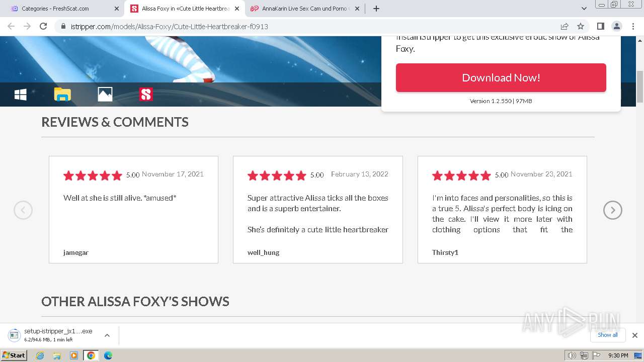Click the REVIEWS & COMMENTS heading
The width and height of the screenshot is (644, 362).
[115, 122]
